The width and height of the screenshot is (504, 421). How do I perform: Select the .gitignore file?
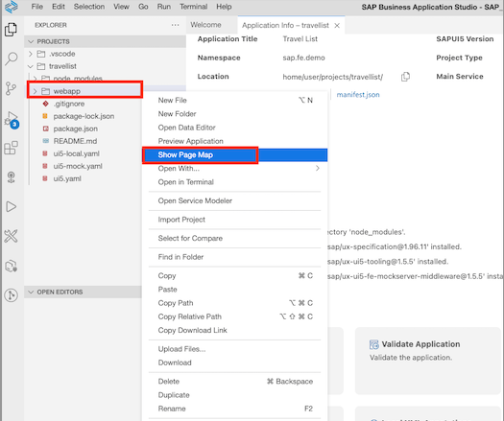coord(69,104)
